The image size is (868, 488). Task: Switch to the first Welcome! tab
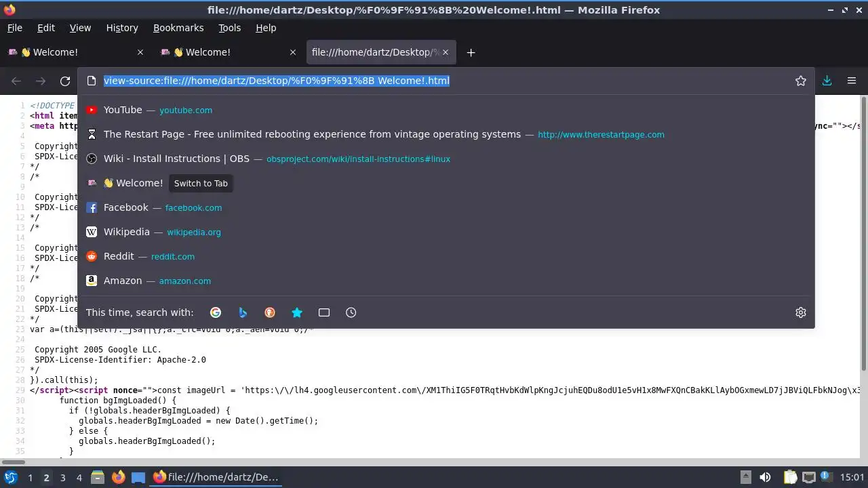coord(76,52)
